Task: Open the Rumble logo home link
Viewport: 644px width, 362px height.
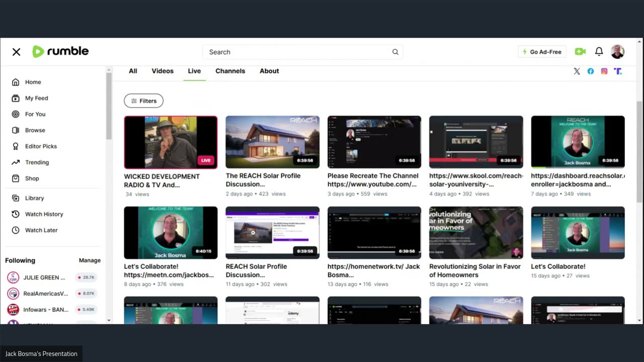Action: point(60,51)
